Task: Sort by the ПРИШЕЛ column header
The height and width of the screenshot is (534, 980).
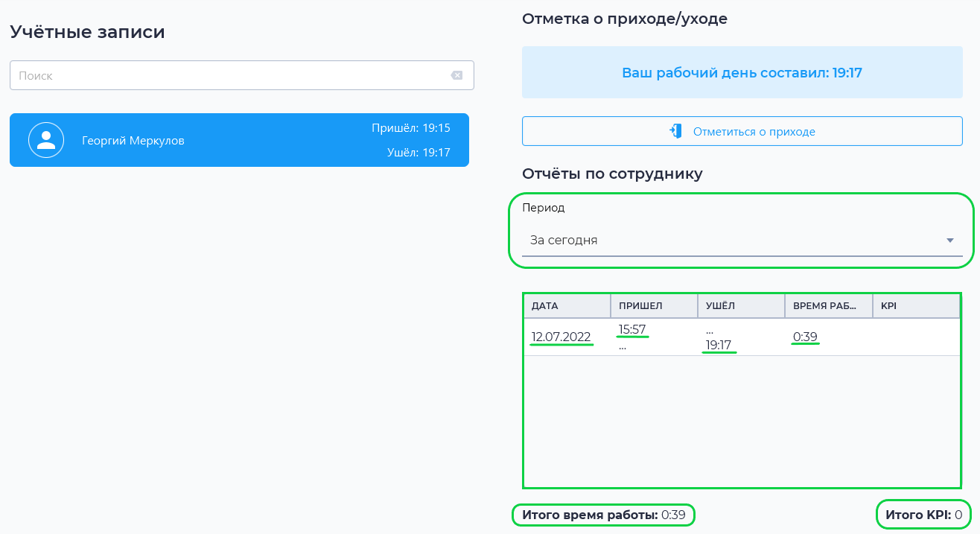Action: (x=654, y=305)
